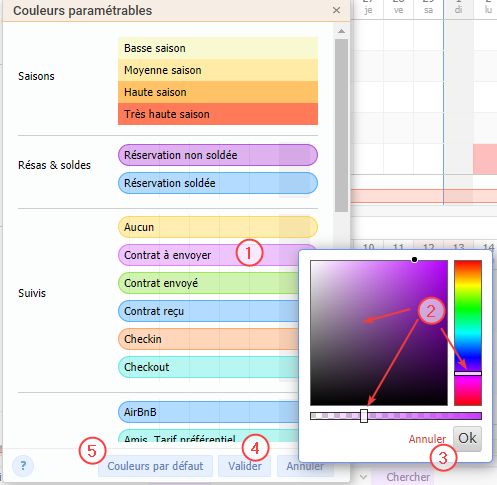
Task: Click inside the saturation-brightness color square
Action: [379, 333]
